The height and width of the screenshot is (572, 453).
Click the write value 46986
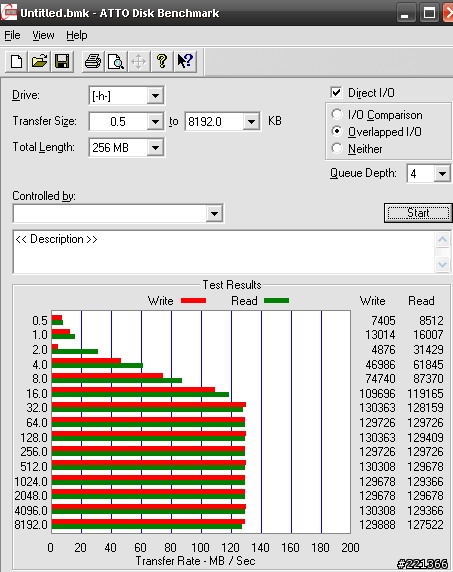point(380,365)
